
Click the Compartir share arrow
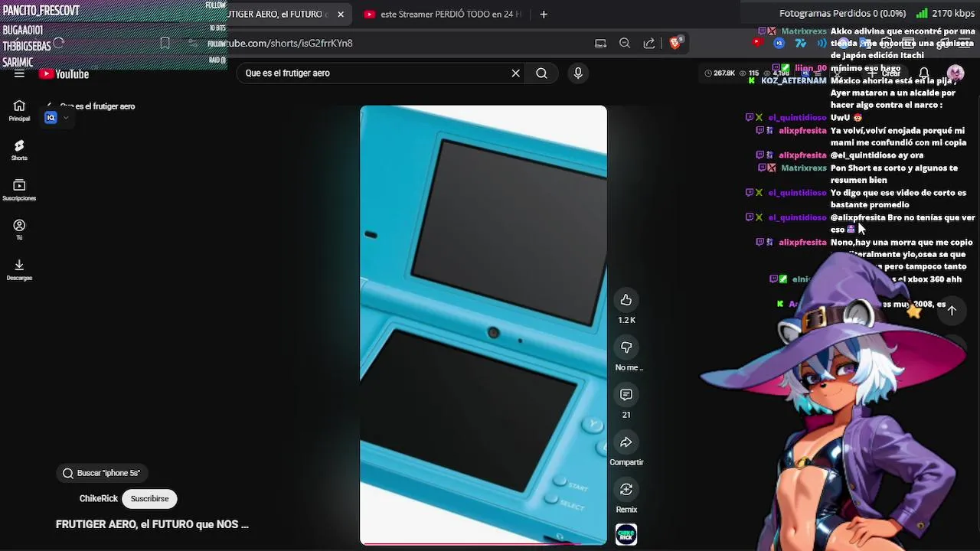click(626, 442)
